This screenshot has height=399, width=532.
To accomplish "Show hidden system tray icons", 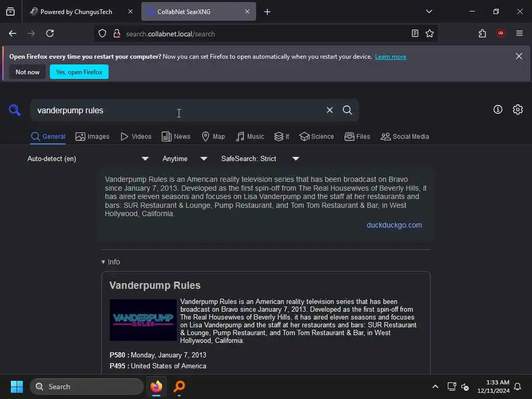I will point(435,387).
